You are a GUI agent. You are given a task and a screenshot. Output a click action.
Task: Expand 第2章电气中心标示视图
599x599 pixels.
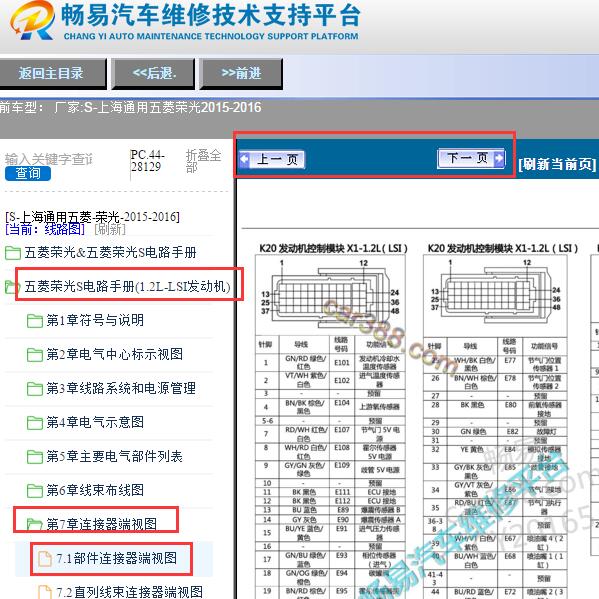115,354
